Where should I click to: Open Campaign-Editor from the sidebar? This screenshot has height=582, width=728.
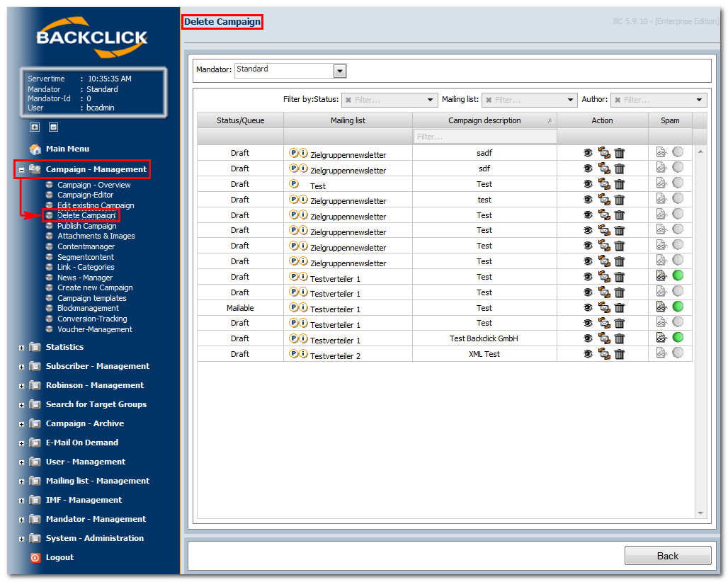coord(86,195)
